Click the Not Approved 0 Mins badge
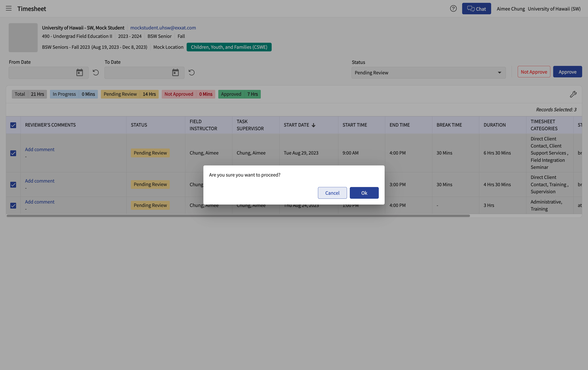Image resolution: width=588 pixels, height=370 pixels. point(188,94)
